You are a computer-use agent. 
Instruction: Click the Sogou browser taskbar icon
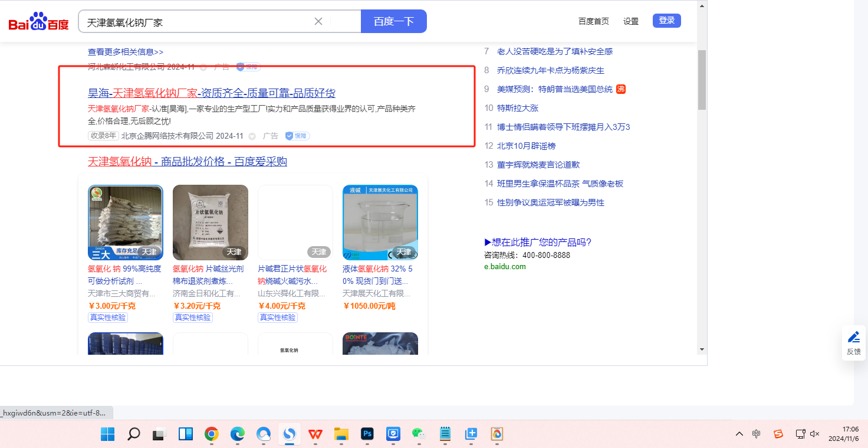click(x=289, y=434)
